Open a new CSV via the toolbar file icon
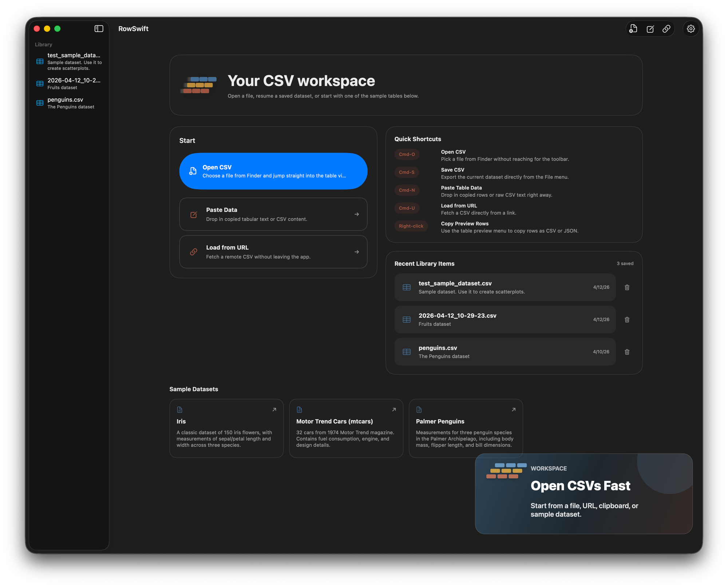This screenshot has width=728, height=587. point(633,28)
